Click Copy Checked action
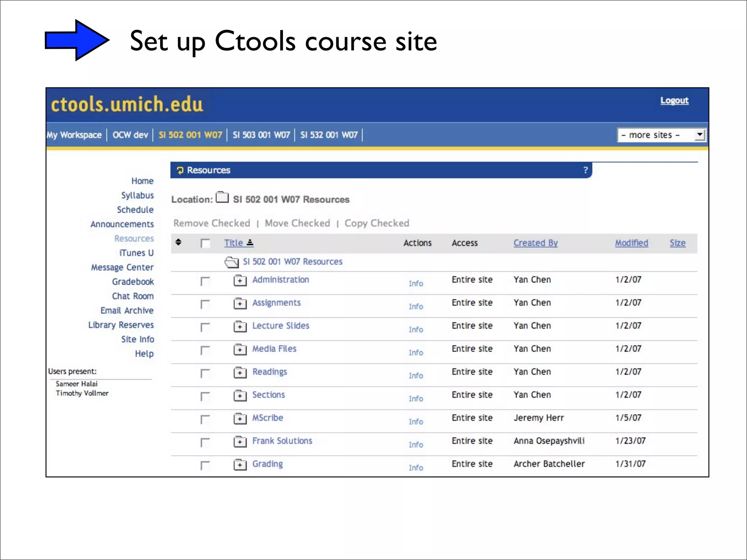747x560 pixels. (x=377, y=223)
